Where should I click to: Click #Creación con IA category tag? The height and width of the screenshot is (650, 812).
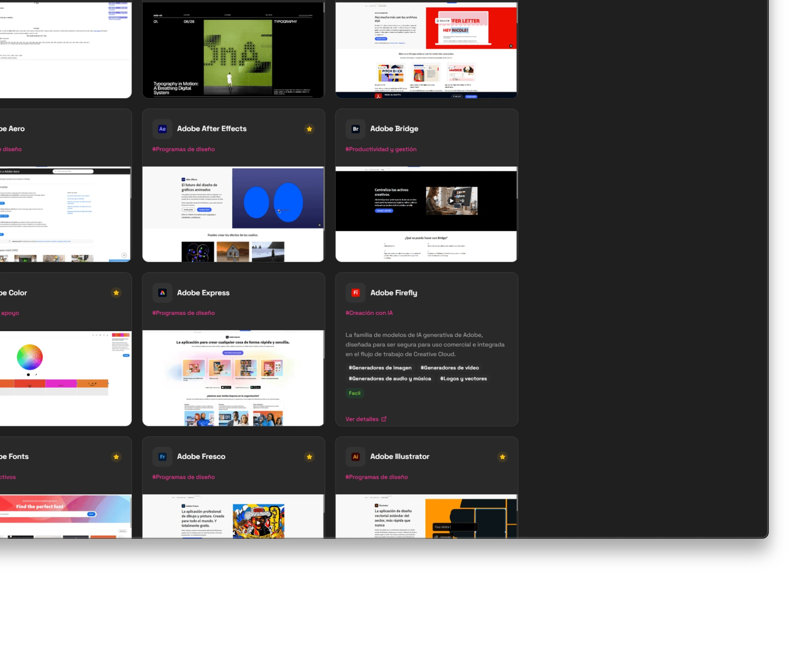[x=369, y=313]
